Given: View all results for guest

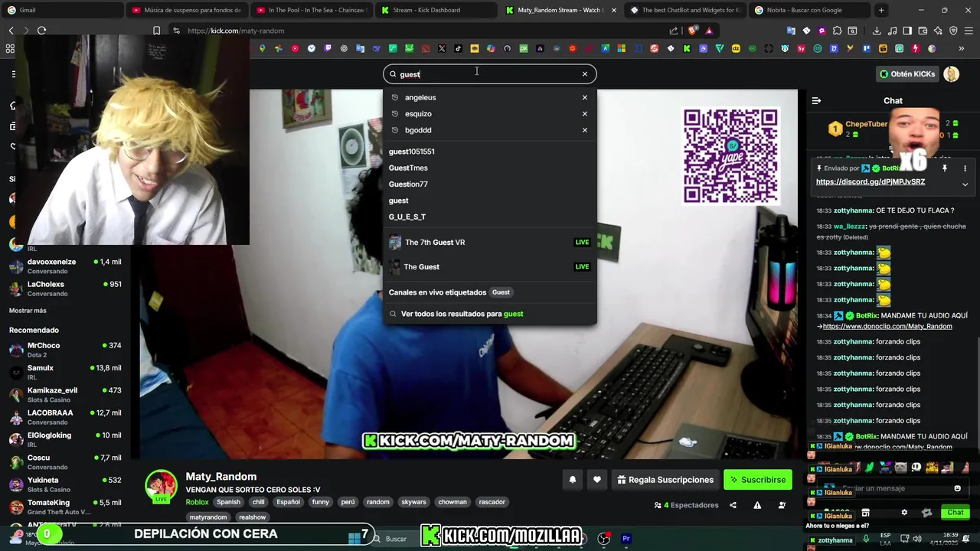Looking at the screenshot, I should (462, 314).
